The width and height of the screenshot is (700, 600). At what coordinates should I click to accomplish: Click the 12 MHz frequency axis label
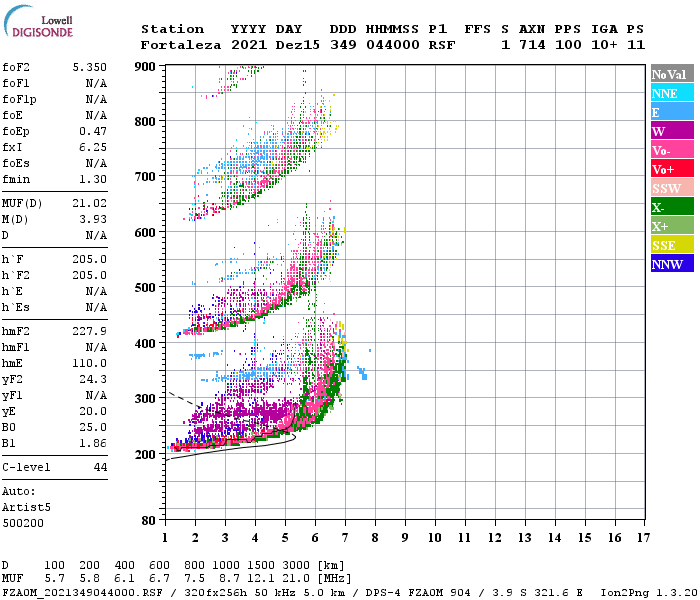pos(495,538)
